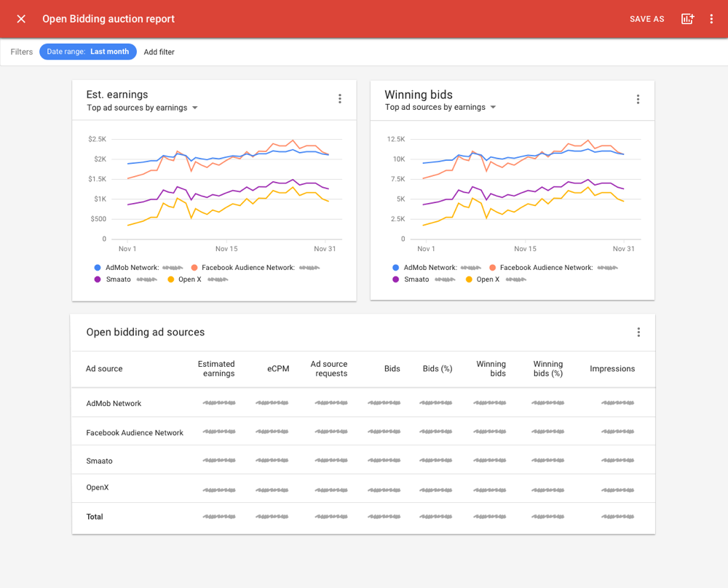Viewport: 728px width, 588px height.
Task: Open the ad sources table options menu
Action: [638, 333]
